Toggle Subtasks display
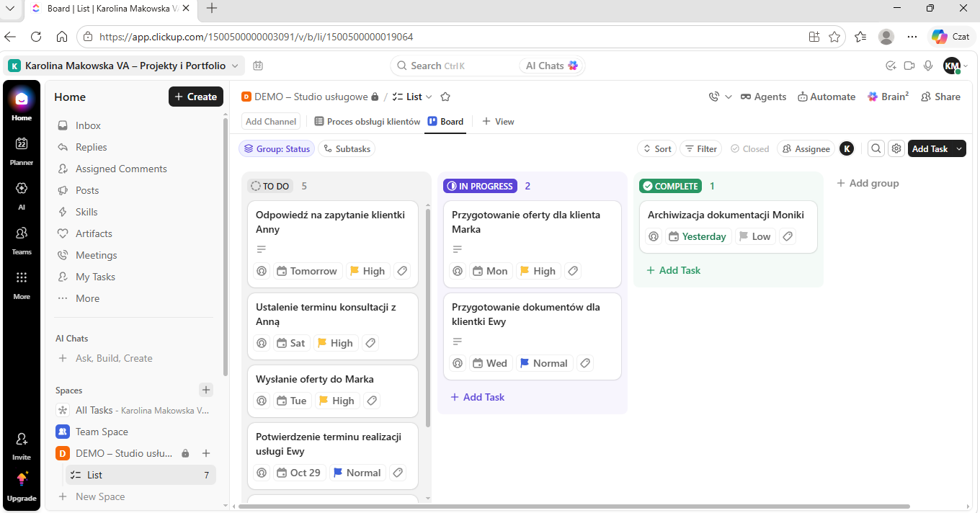The image size is (980, 513). 347,149
